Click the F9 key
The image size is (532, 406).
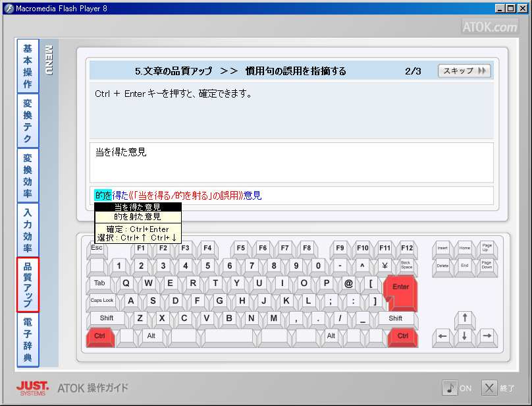click(340, 249)
